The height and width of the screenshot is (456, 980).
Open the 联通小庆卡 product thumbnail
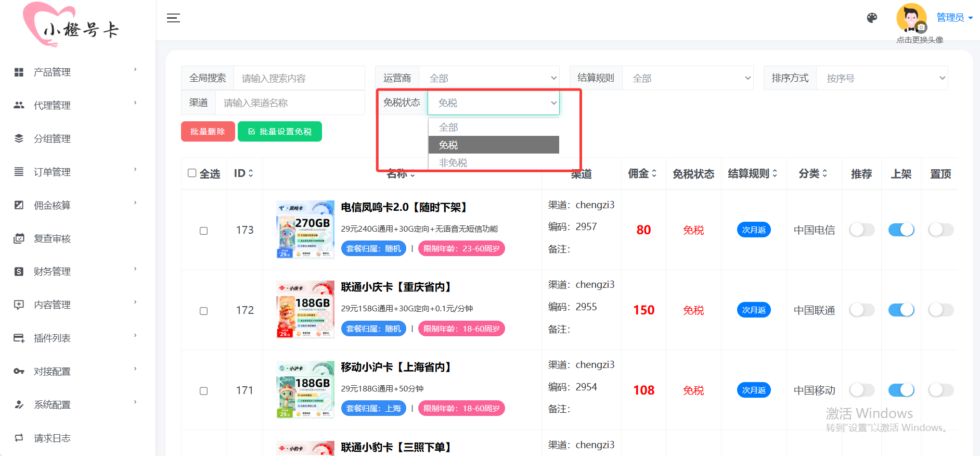pos(305,310)
